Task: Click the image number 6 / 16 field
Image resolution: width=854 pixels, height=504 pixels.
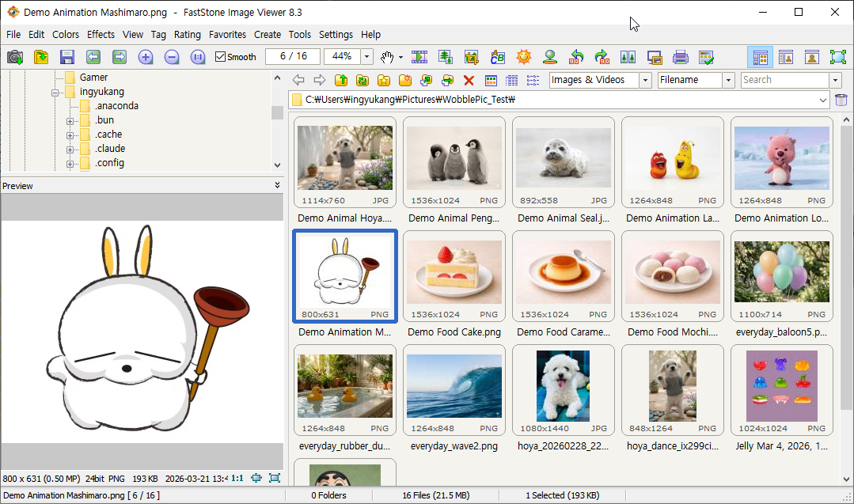Action: 293,56
